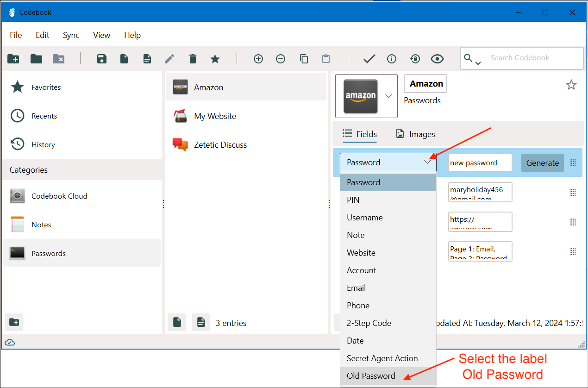Image resolution: width=588 pixels, height=388 pixels.
Task: Click the copy icon in toolbar
Action: coord(304,59)
